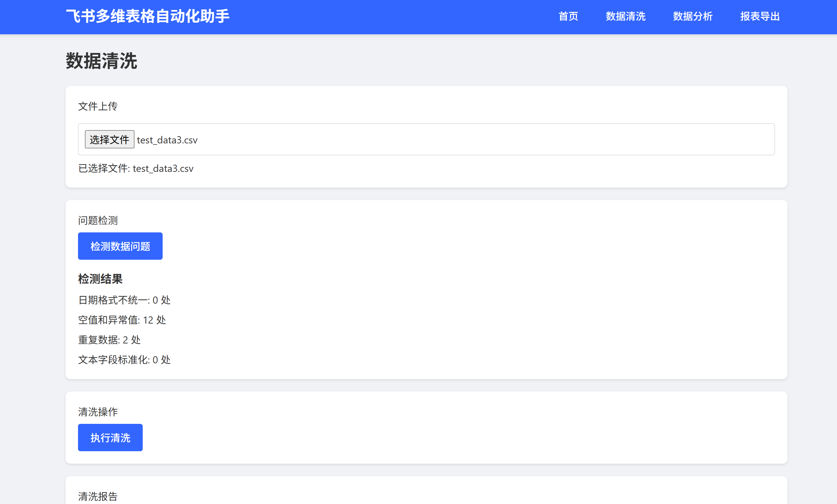The image size is (837, 504).
Task: Click the 数据清洗 page heading
Action: point(101,61)
